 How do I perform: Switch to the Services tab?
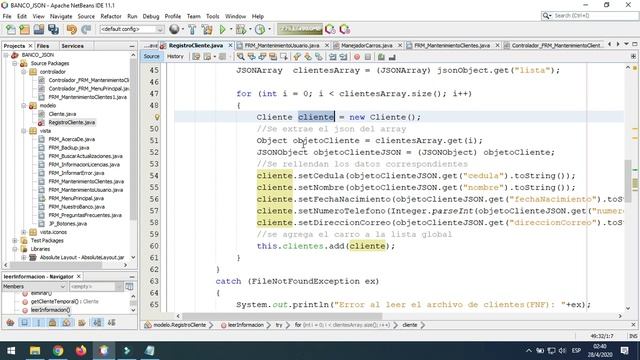[x=73, y=46]
